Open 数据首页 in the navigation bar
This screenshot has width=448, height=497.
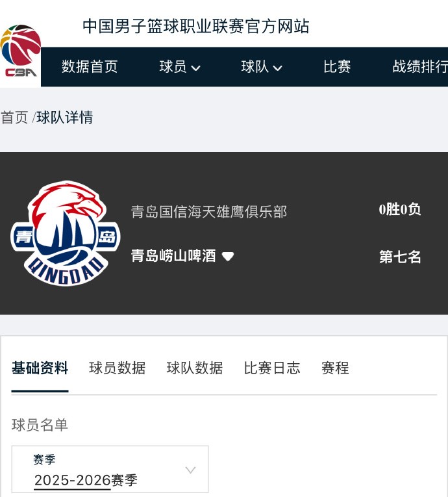[90, 66]
